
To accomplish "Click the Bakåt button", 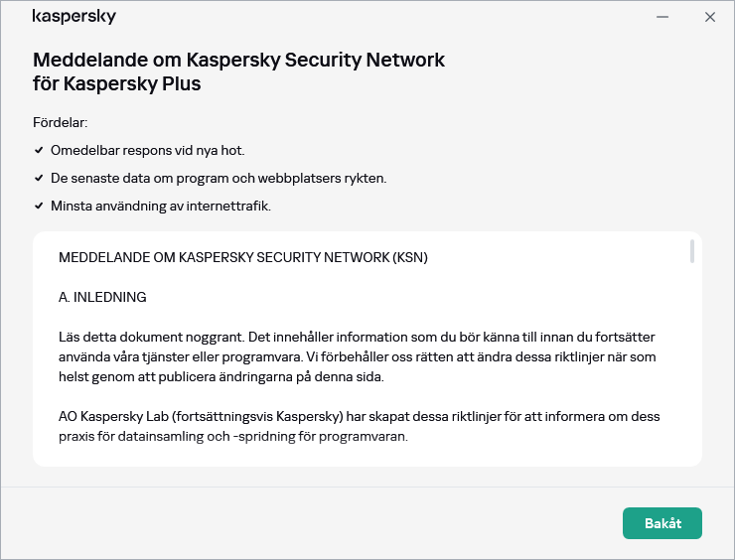I will pyautogui.click(x=661, y=523).
